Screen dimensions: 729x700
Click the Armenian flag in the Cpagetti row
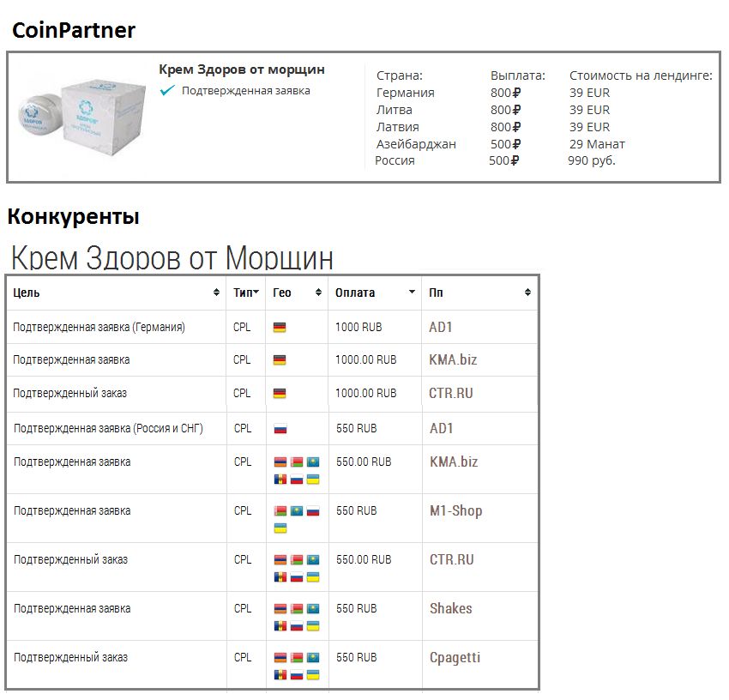click(280, 657)
